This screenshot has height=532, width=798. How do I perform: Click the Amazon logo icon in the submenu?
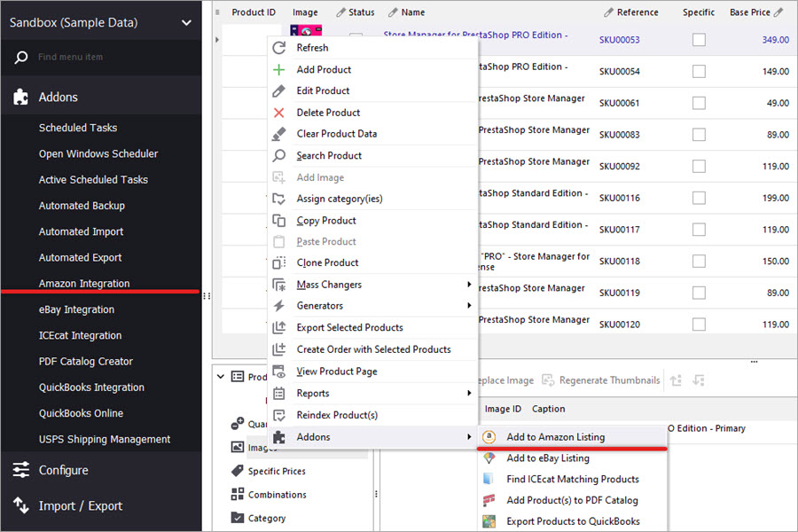pos(489,437)
